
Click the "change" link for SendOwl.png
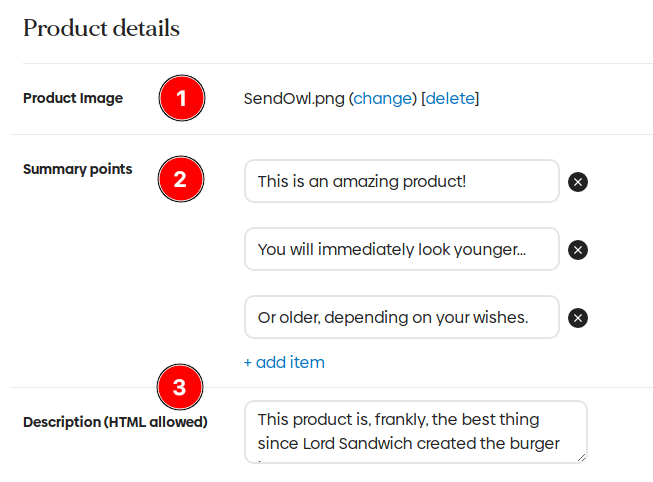[x=382, y=98]
